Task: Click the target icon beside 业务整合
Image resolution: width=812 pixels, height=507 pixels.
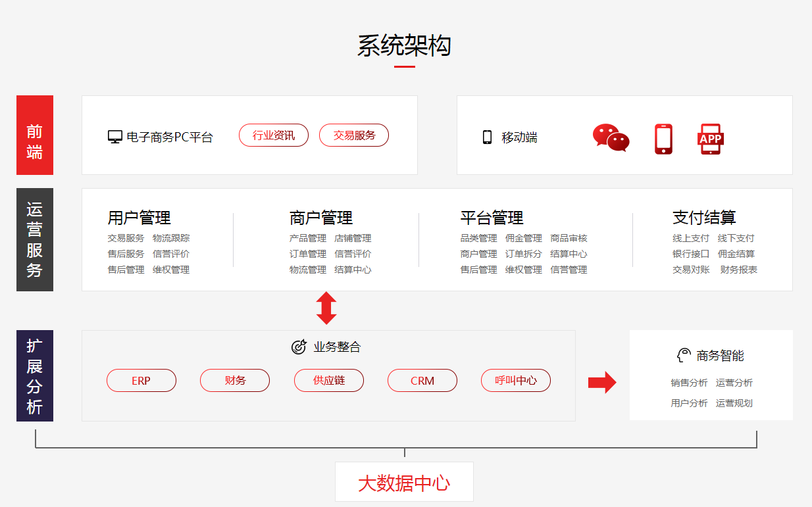Action: pos(299,347)
